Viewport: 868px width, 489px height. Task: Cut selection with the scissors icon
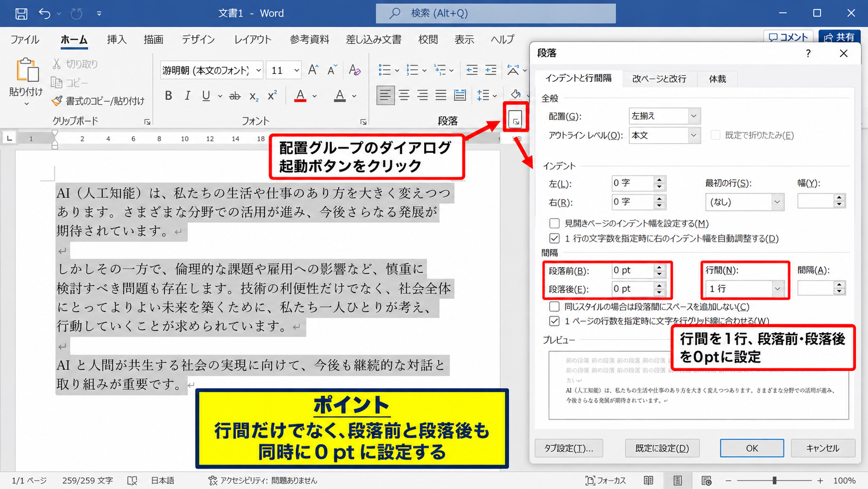click(57, 64)
